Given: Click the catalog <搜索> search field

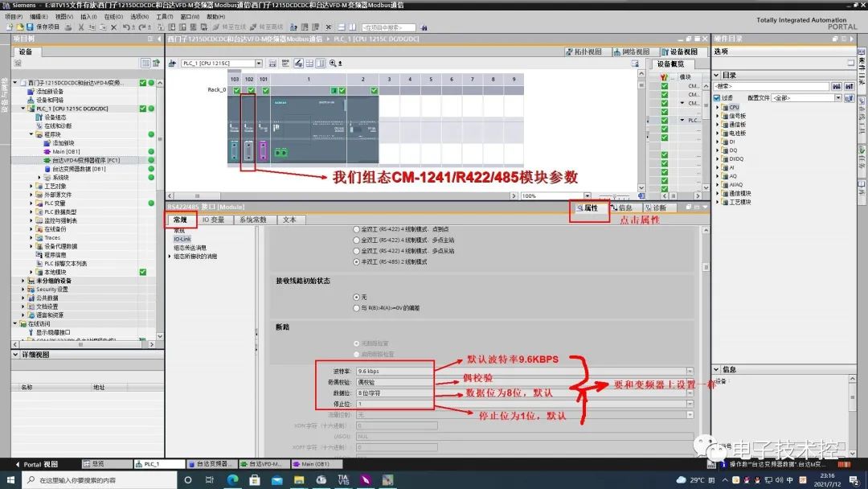Looking at the screenshot, I should [x=771, y=86].
